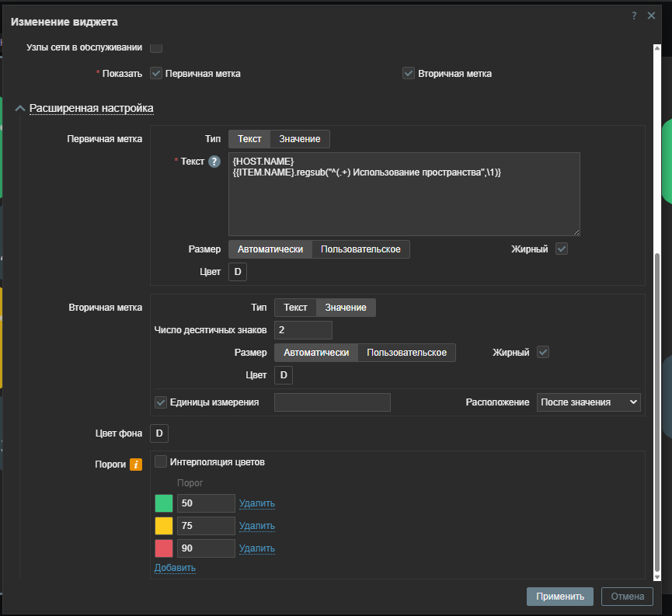672x616 pixels.
Task: Toggle Узлы сети в обслуживании checkbox
Action: [156, 47]
